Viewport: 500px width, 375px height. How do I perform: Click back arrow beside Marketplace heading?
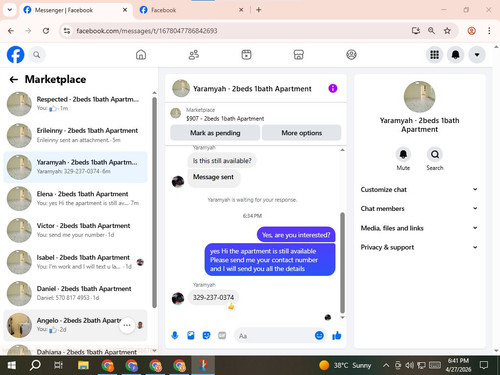click(x=14, y=79)
